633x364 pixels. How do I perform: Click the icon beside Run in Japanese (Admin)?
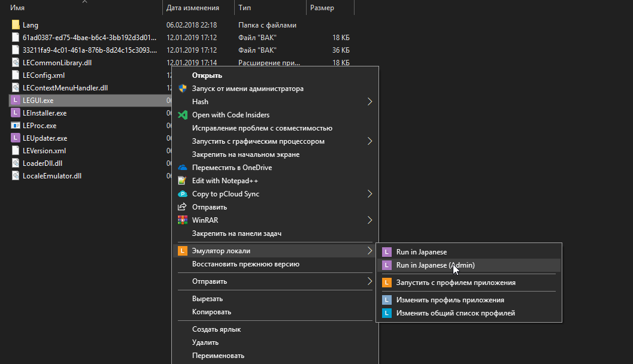[x=387, y=265]
